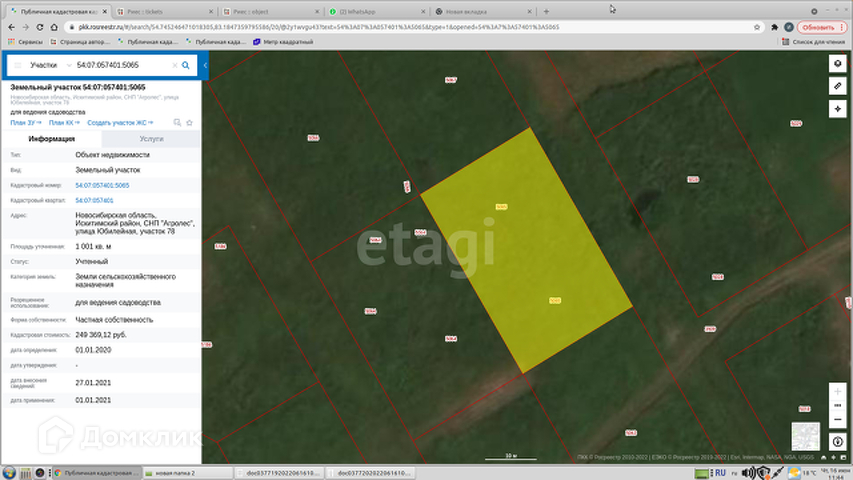Select the Информация tab
853x480 pixels.
click(52, 139)
